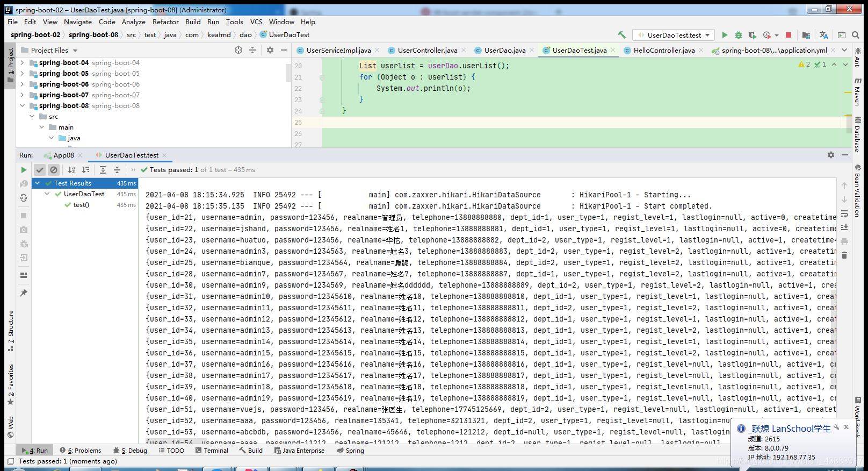The image size is (868, 471).
Task: Click the Dump threads camera icon
Action: pos(24,230)
